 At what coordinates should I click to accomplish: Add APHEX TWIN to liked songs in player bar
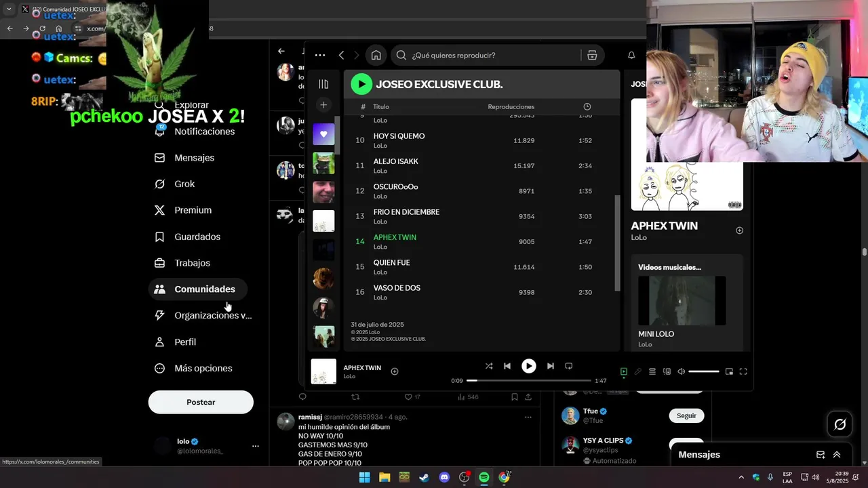click(x=395, y=371)
